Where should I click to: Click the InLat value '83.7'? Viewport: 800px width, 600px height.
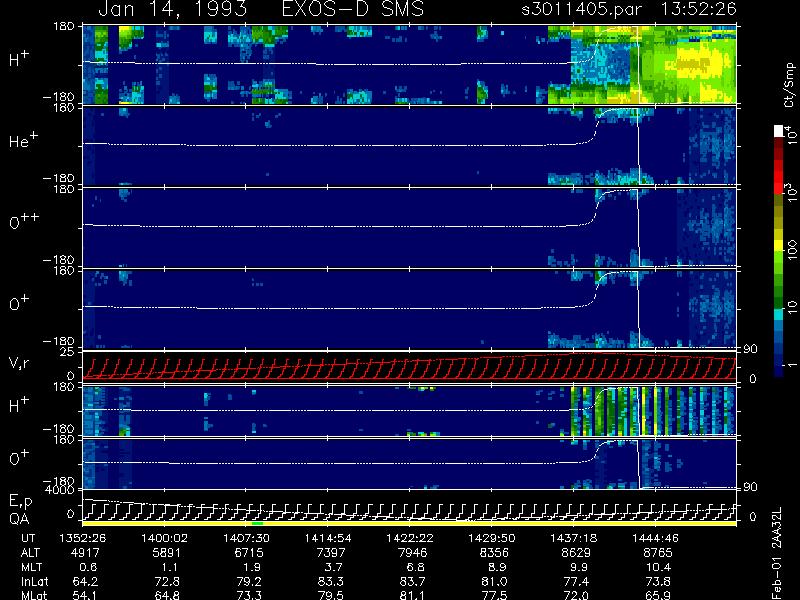pos(412,582)
